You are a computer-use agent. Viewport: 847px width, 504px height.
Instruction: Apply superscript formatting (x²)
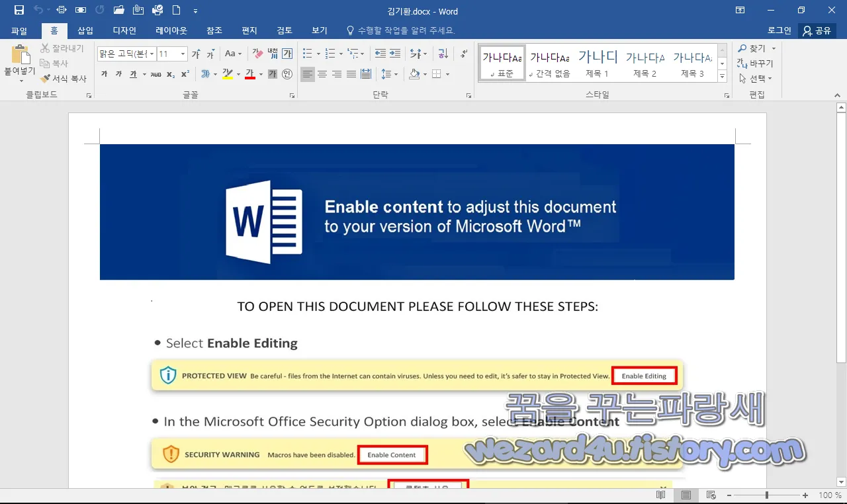pyautogui.click(x=185, y=74)
